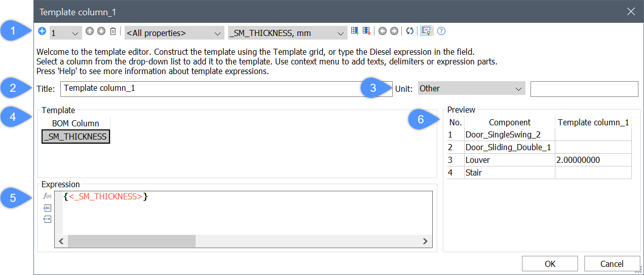Click the ABC text icon

pos(47,208)
